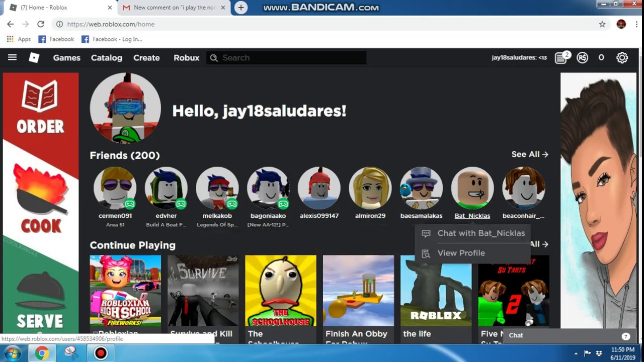Open the Games menu item
This screenshot has height=362, width=644.
pyautogui.click(x=67, y=58)
